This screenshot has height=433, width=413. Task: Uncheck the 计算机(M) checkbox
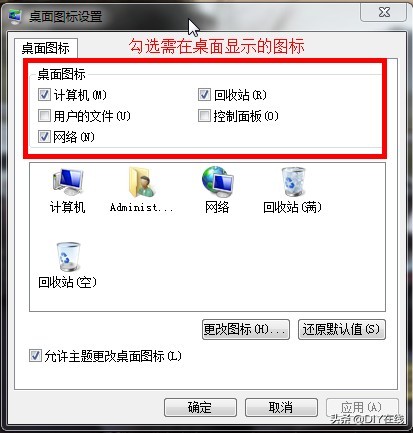click(44, 95)
